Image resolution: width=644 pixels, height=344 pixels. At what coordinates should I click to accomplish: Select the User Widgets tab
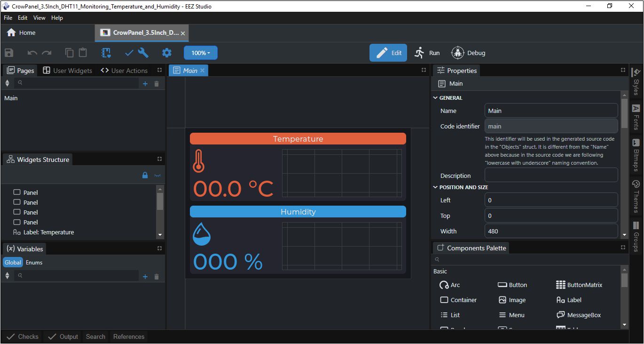pos(67,71)
